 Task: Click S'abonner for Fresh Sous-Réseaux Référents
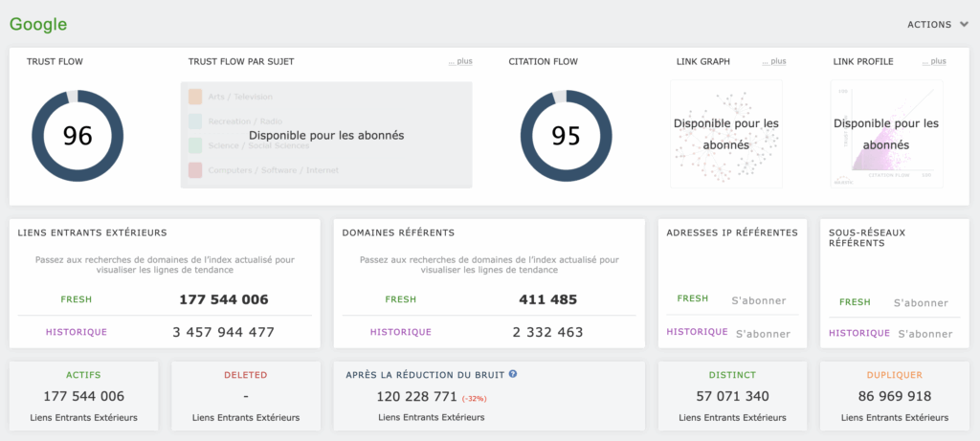[x=921, y=302]
